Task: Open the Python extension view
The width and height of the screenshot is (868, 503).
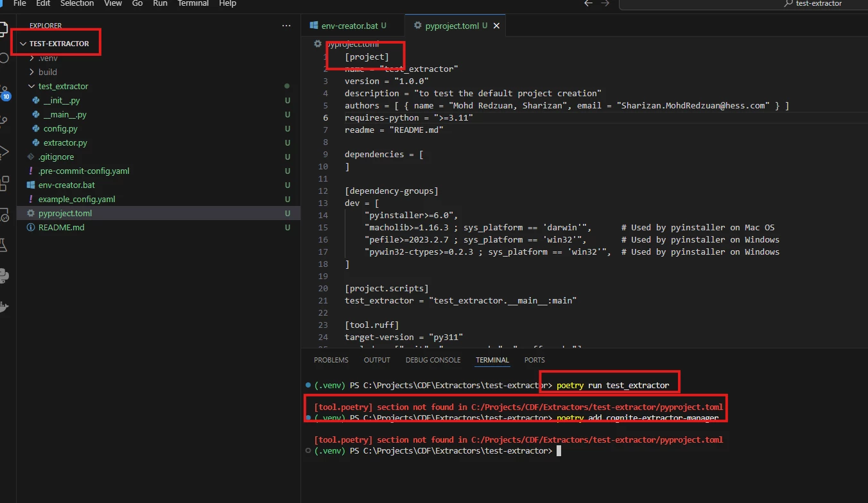Action: pos(4,276)
